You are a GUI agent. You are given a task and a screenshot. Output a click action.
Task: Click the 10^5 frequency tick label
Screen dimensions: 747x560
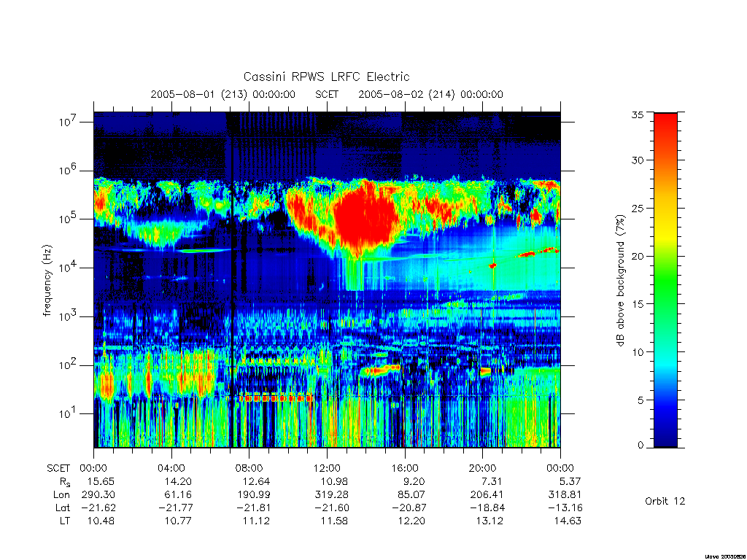(x=68, y=219)
